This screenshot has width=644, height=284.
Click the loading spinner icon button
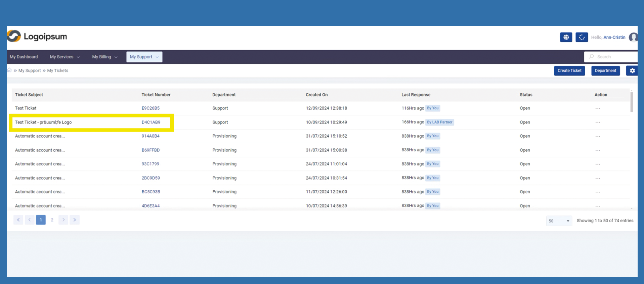pos(582,37)
